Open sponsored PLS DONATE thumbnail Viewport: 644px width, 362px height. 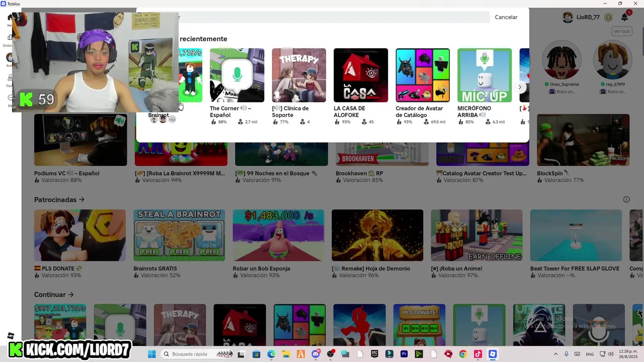80,235
